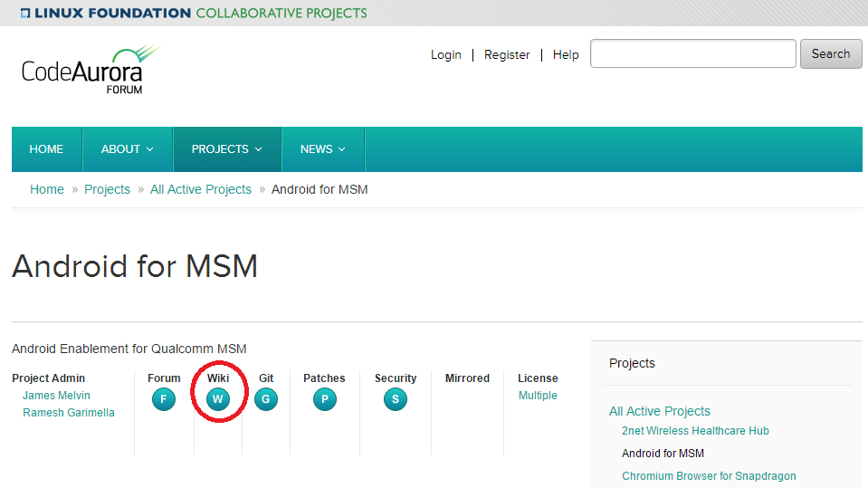Image resolution: width=868 pixels, height=488 pixels.
Task: Click the License column label
Action: click(x=538, y=378)
